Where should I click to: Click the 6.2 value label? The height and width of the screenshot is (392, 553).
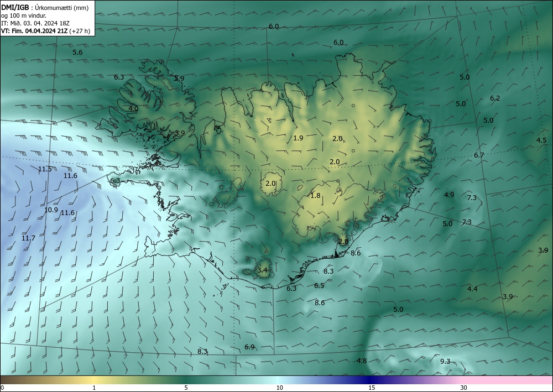point(495,98)
